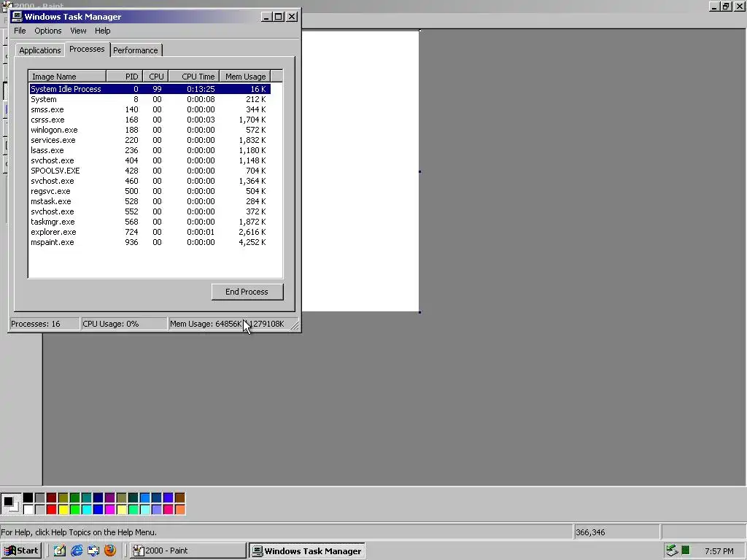The image size is (747, 560).
Task: Select svchost.exe with PID 404
Action: click(x=150, y=160)
